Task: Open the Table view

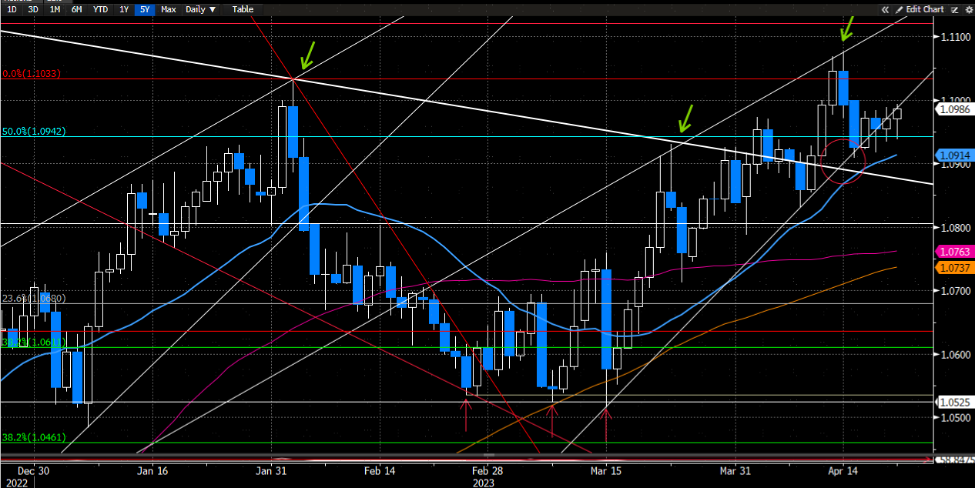Action: 243,9
